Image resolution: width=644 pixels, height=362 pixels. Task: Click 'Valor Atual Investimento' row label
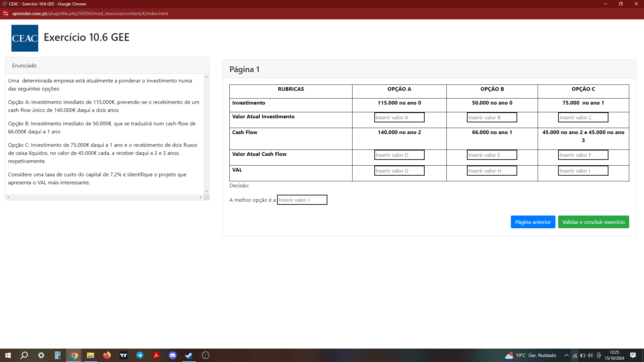[x=263, y=117]
